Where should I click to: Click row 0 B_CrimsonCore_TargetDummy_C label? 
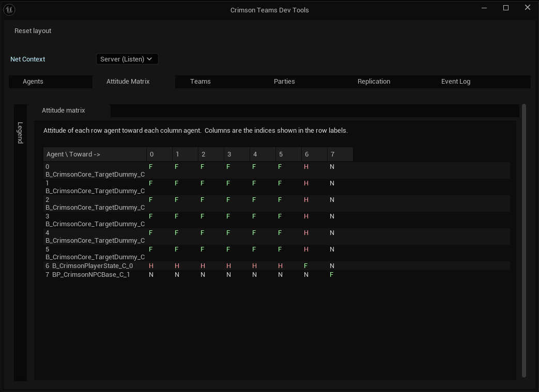pos(95,171)
